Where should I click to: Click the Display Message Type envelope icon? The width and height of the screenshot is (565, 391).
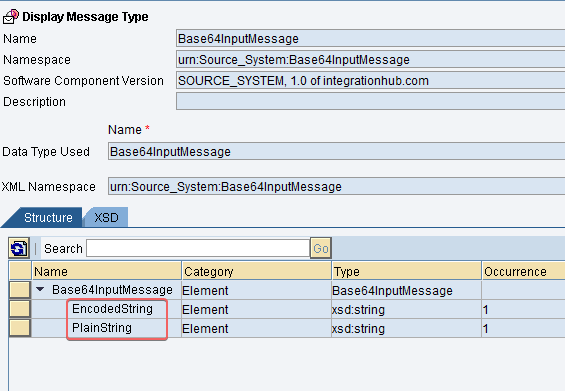pyautogui.click(x=10, y=17)
